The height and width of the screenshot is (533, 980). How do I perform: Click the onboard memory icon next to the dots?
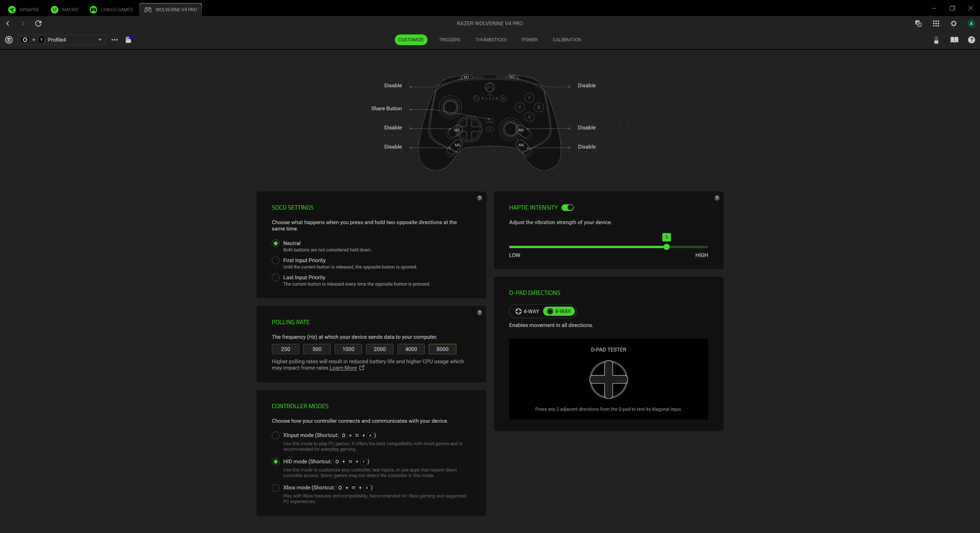tap(129, 40)
